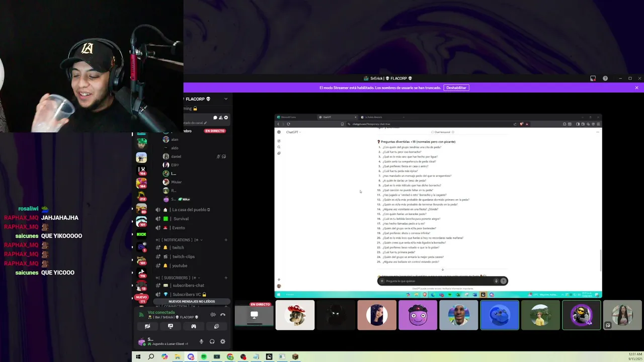Open Discord help question mark icon

(x=605, y=78)
